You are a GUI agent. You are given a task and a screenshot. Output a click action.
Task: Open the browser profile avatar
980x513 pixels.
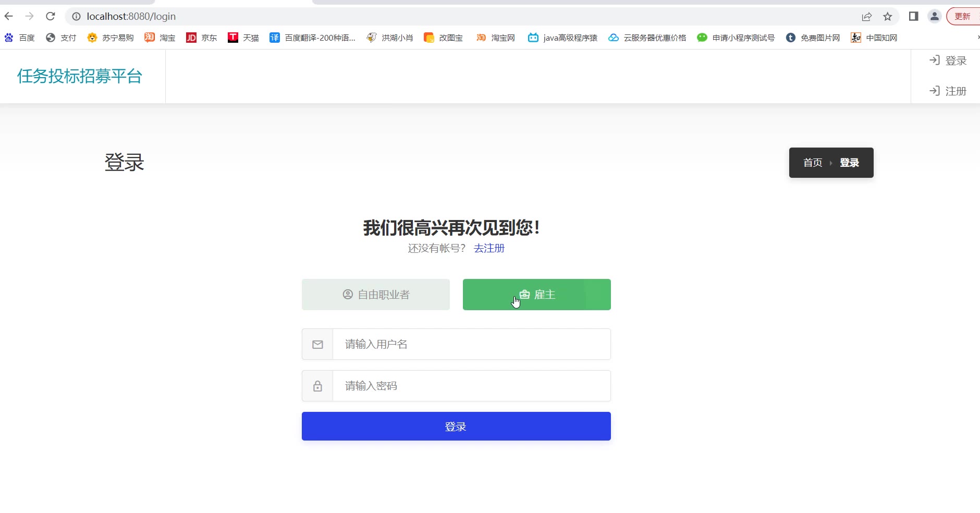pyautogui.click(x=935, y=17)
